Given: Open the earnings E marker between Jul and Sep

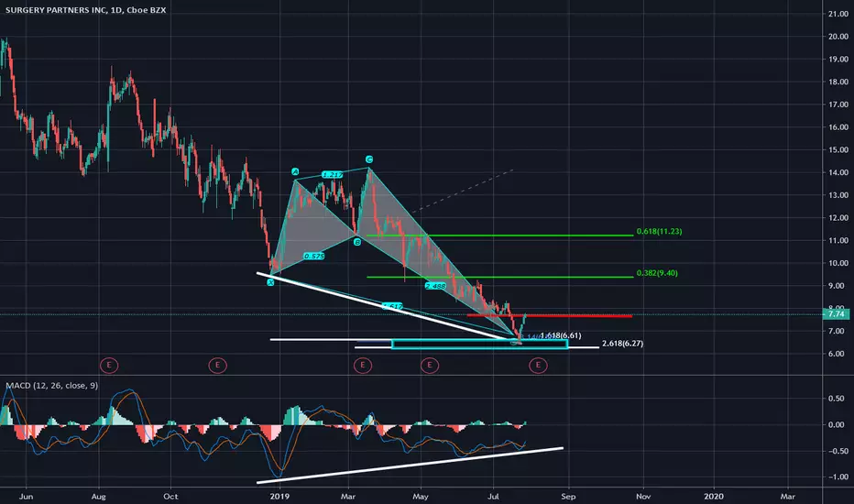Looking at the screenshot, I should pyautogui.click(x=538, y=365).
